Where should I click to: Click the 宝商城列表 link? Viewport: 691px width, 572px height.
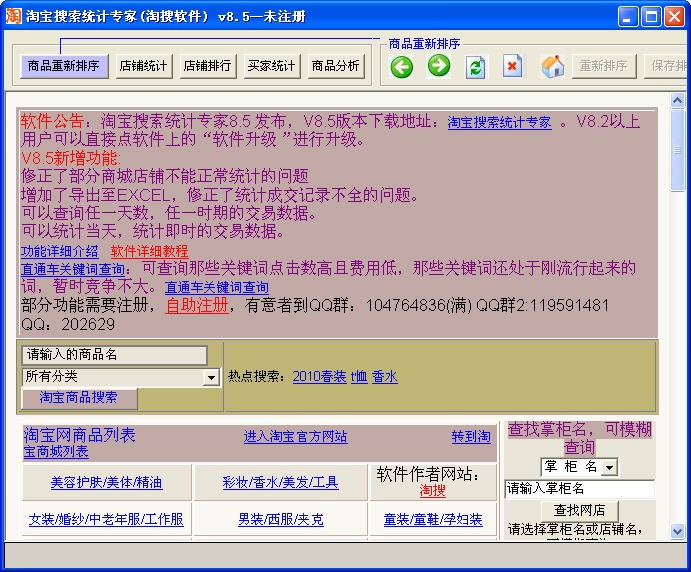click(56, 452)
